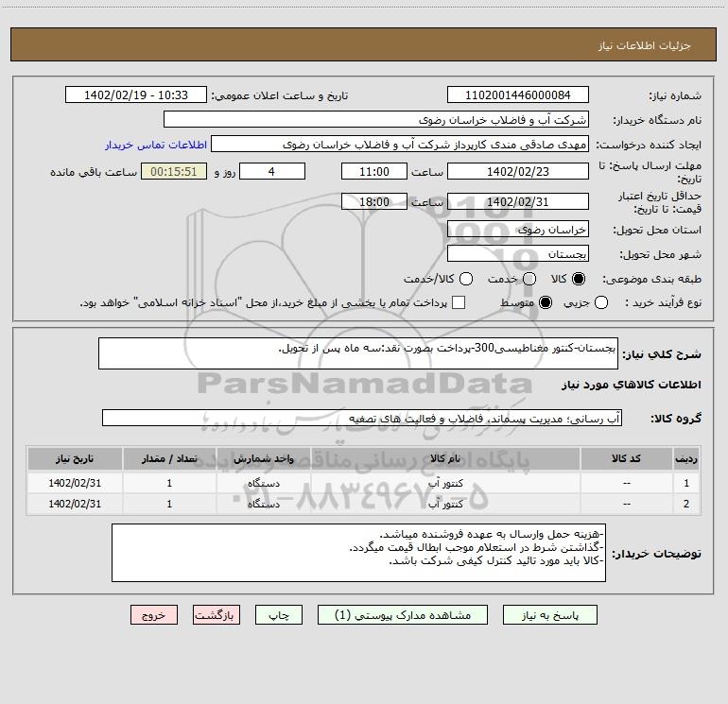Click the general description text box

click(x=358, y=353)
